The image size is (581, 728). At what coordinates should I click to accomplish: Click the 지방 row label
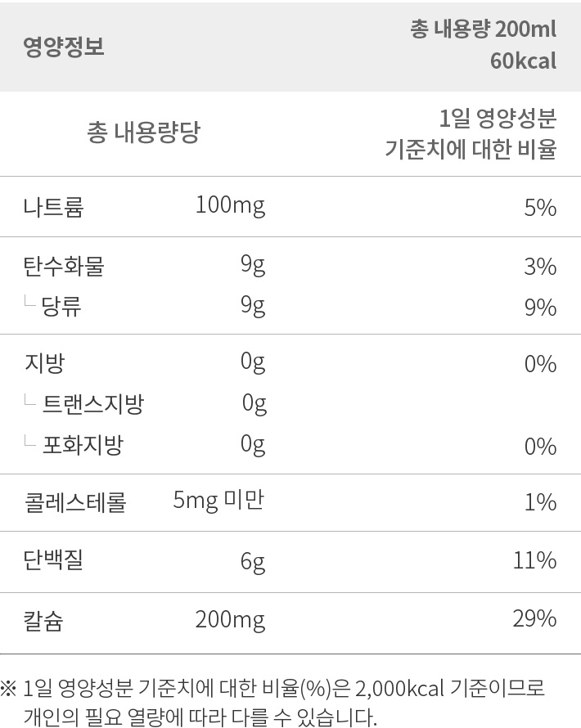click(44, 363)
